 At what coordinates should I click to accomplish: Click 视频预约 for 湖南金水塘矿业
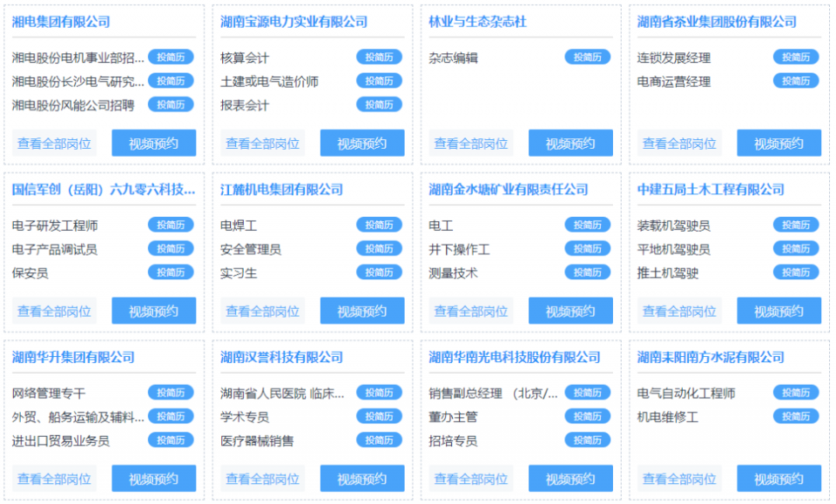pos(570,311)
